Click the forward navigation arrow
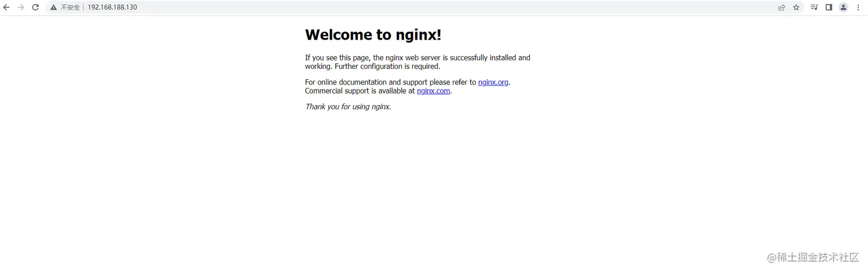Image resolution: width=868 pixels, height=272 pixels. pyautogui.click(x=21, y=7)
